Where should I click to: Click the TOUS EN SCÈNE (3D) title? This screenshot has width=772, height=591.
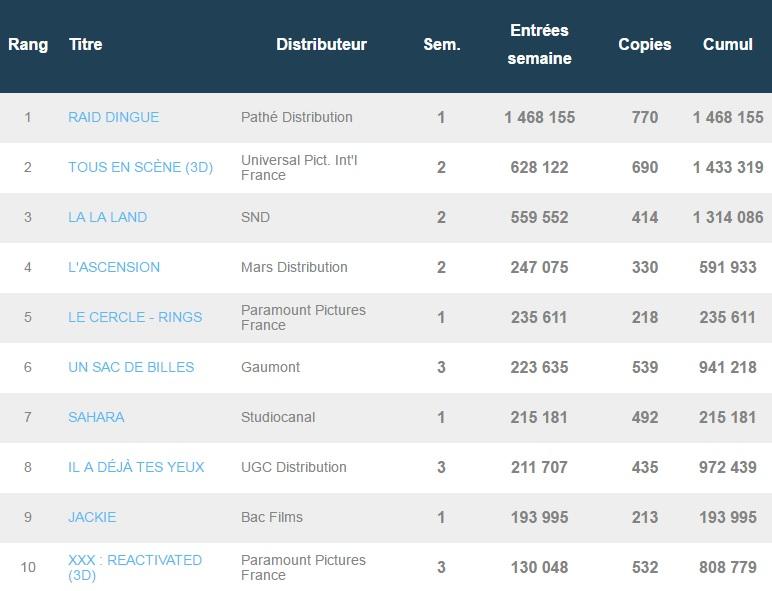coord(140,167)
